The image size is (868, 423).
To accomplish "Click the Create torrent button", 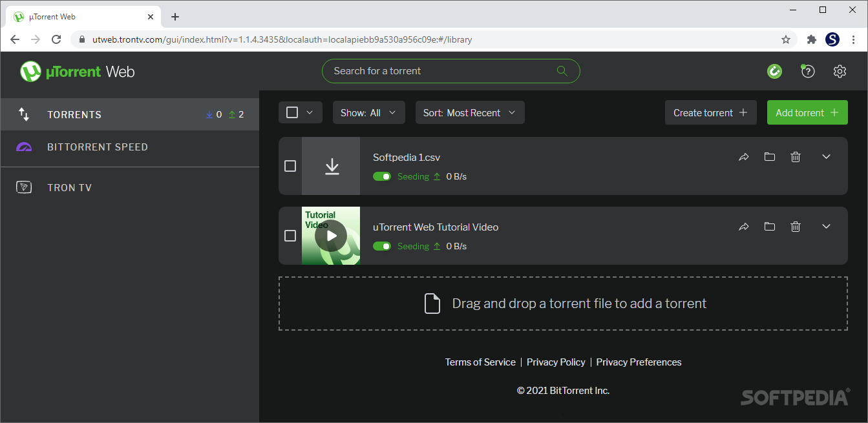I will pyautogui.click(x=711, y=112).
